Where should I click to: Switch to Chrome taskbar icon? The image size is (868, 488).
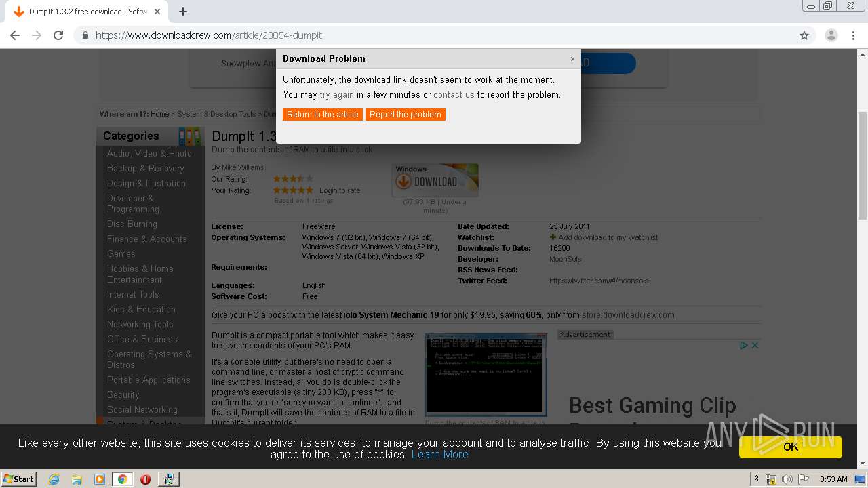tap(122, 479)
